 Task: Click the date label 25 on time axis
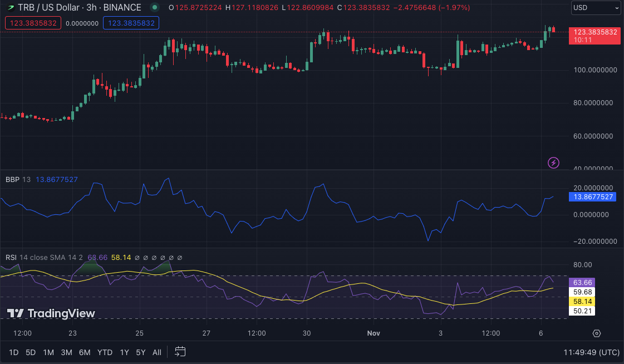139,333
